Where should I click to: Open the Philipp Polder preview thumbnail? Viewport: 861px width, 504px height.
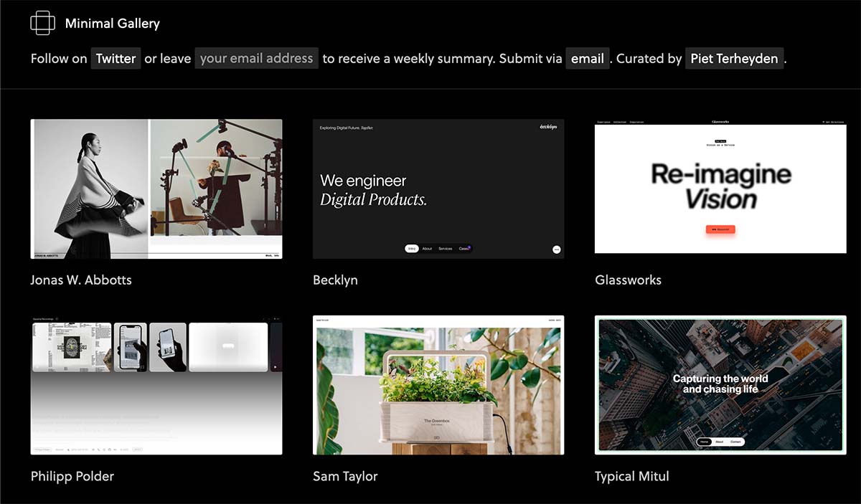156,385
